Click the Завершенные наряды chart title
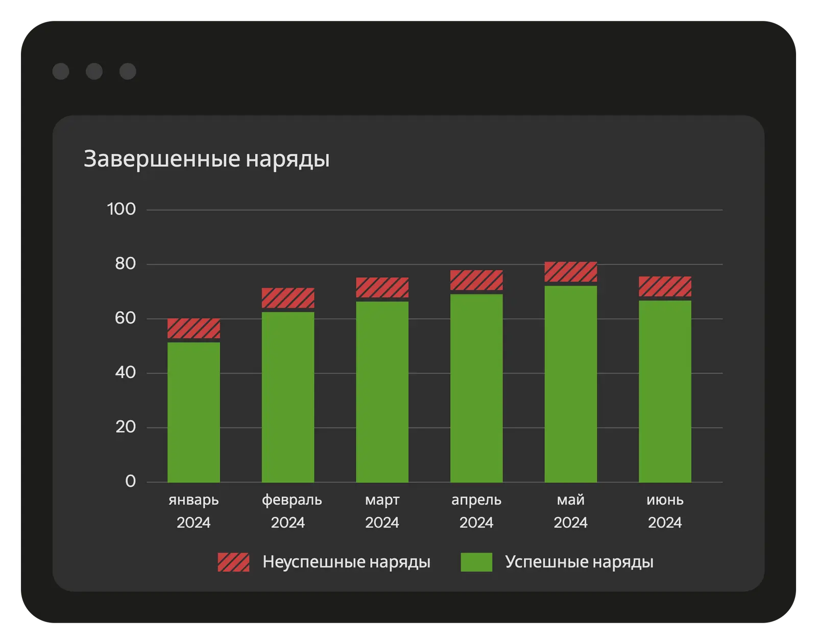Screen dimensions: 817x644 tap(206, 159)
